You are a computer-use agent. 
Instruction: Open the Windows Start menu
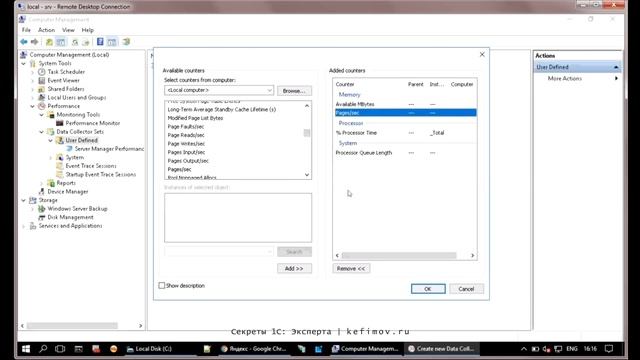tap(26, 349)
